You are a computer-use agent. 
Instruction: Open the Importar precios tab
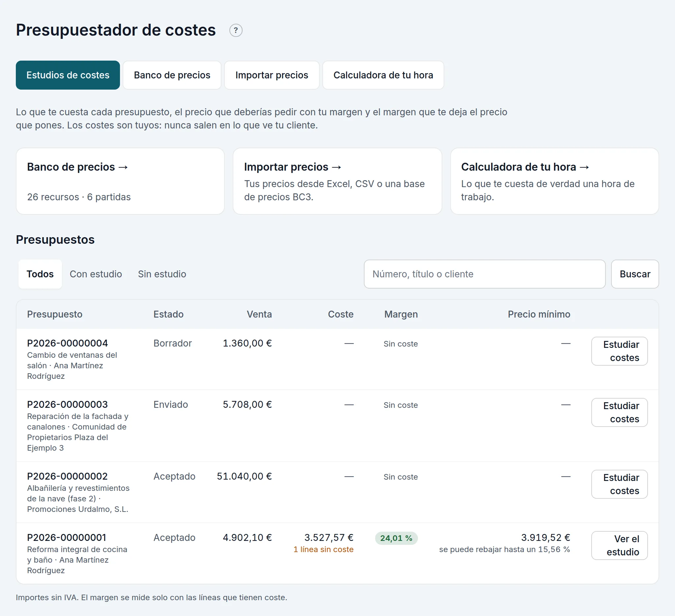[272, 75]
